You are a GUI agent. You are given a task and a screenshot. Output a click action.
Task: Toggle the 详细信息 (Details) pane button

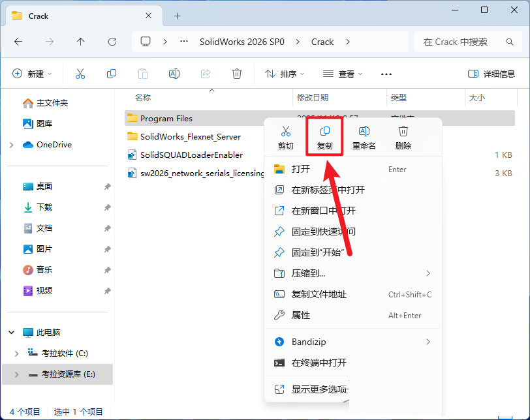point(491,74)
